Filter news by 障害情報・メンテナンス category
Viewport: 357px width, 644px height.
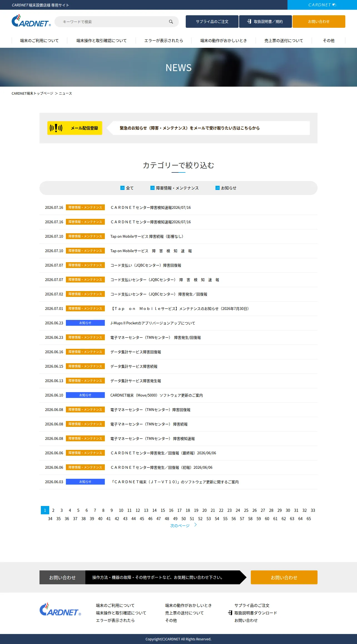click(175, 188)
